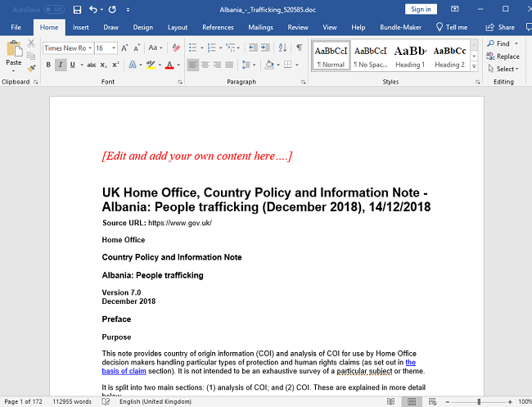The height and width of the screenshot is (407, 532).
Task: Switch to the Design tab
Action: coord(143,28)
